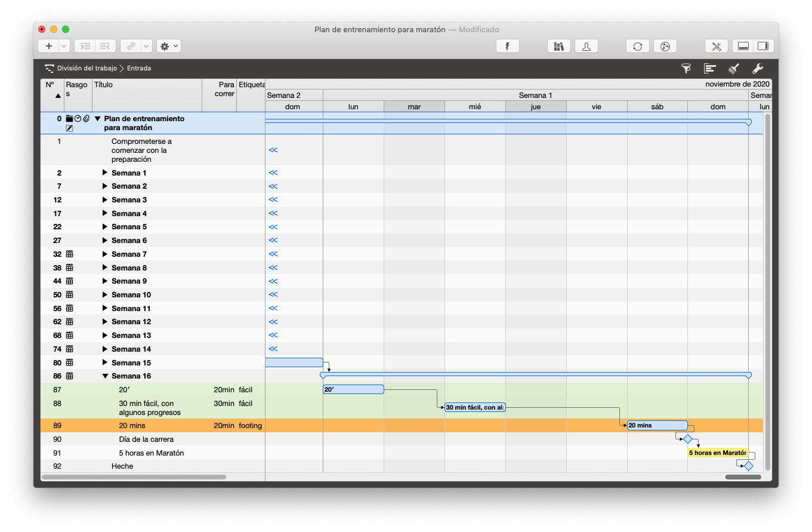Click the bar grouping icon in dark bar

pos(710,69)
